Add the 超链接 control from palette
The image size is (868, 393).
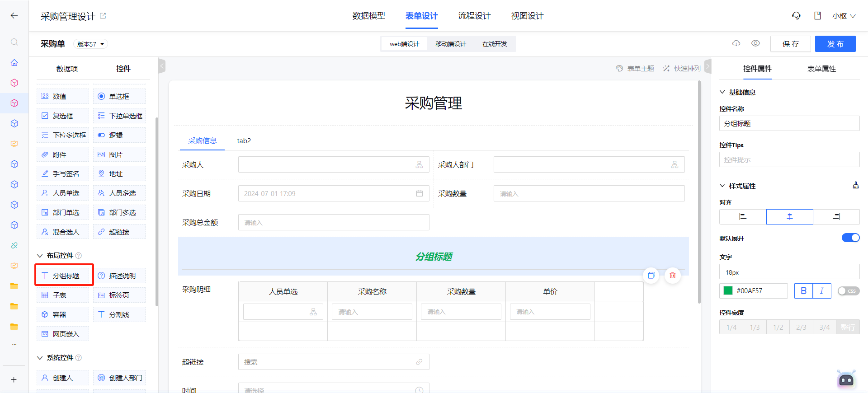click(x=119, y=232)
